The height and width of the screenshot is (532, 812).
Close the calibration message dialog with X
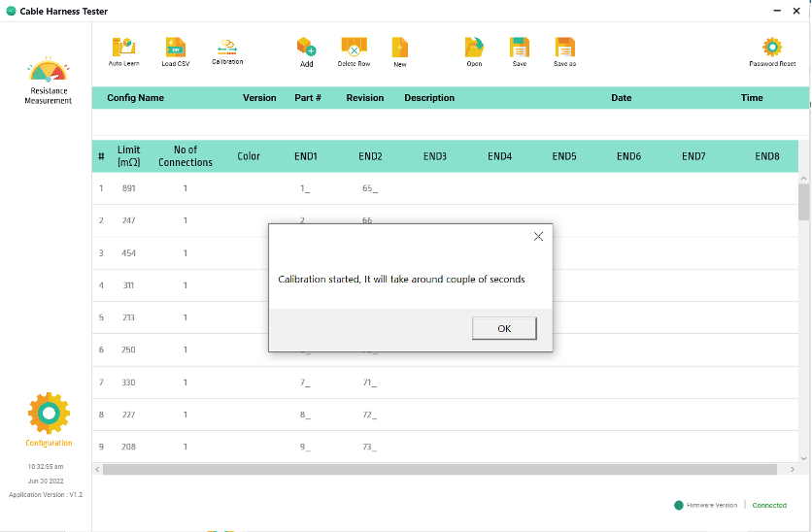[x=538, y=237]
